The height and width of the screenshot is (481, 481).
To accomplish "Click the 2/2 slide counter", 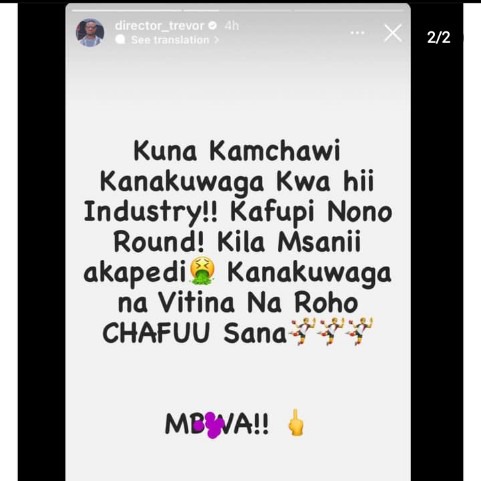I will tap(438, 37).
